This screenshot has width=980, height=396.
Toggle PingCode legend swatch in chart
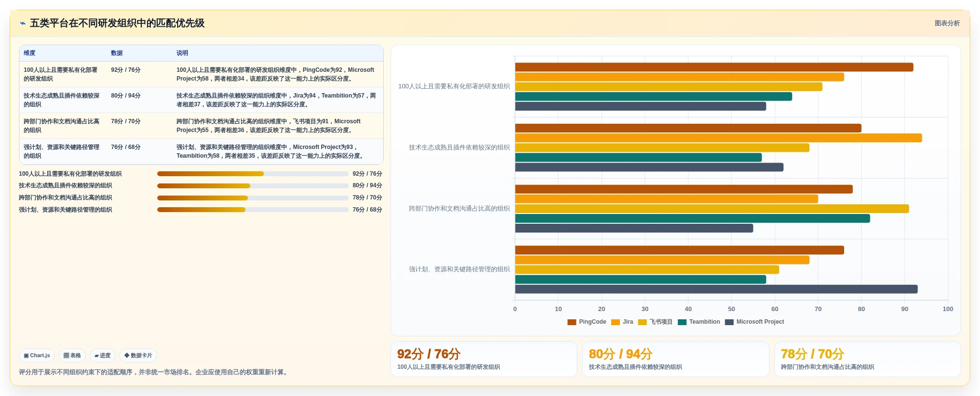pyautogui.click(x=572, y=322)
